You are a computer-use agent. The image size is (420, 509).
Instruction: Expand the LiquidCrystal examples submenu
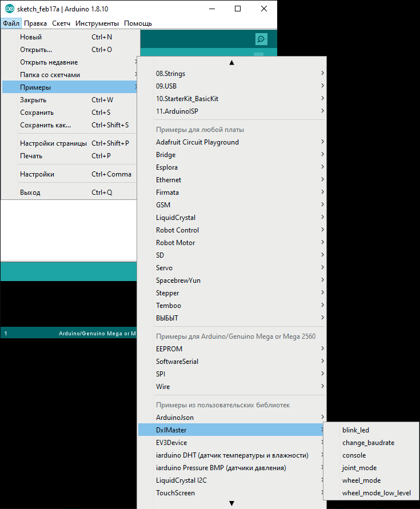click(x=175, y=218)
